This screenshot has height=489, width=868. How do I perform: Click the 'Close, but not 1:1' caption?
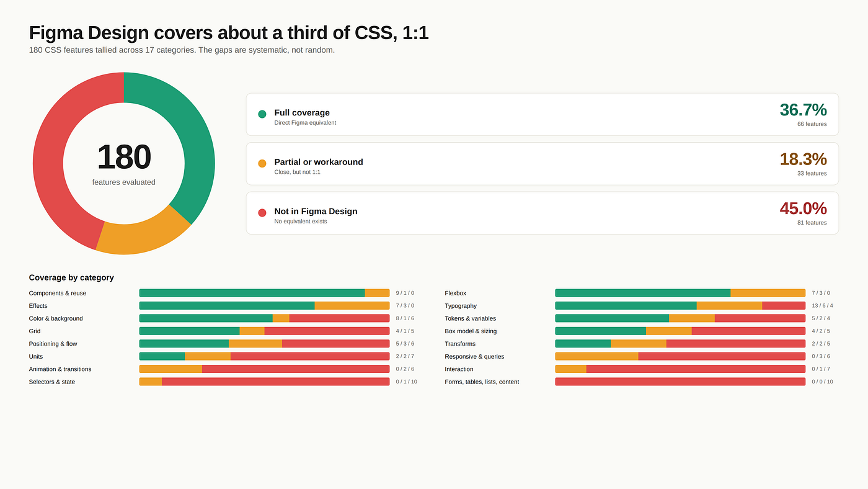coord(298,172)
